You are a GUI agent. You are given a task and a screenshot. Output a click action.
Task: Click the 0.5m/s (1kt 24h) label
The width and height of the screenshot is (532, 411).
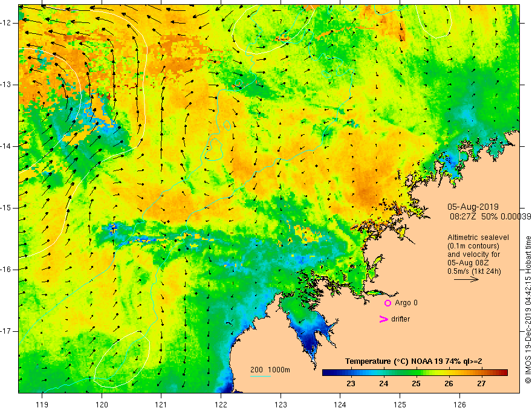pyautogui.click(x=474, y=271)
